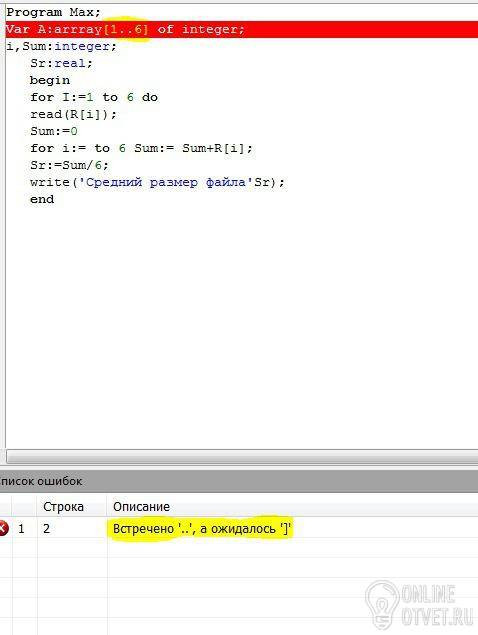Click the "for I:=1 to 6 do" line
The height and width of the screenshot is (635, 478).
94,97
